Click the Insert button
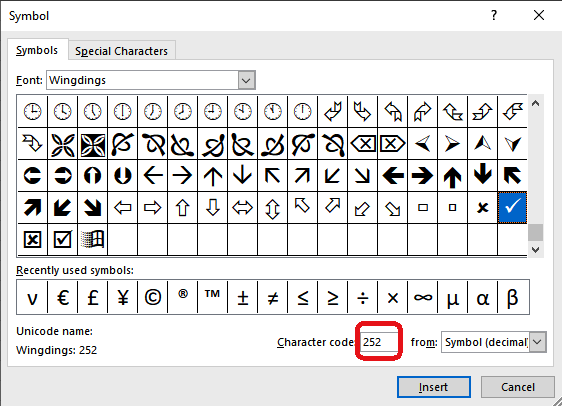The height and width of the screenshot is (406, 562). pyautogui.click(x=434, y=387)
